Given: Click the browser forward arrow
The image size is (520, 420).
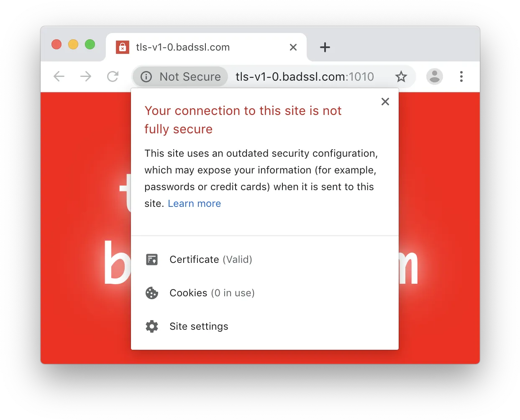Looking at the screenshot, I should point(86,76).
